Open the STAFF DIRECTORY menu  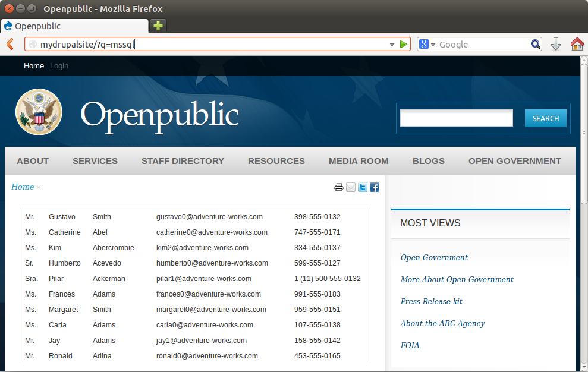coord(183,161)
